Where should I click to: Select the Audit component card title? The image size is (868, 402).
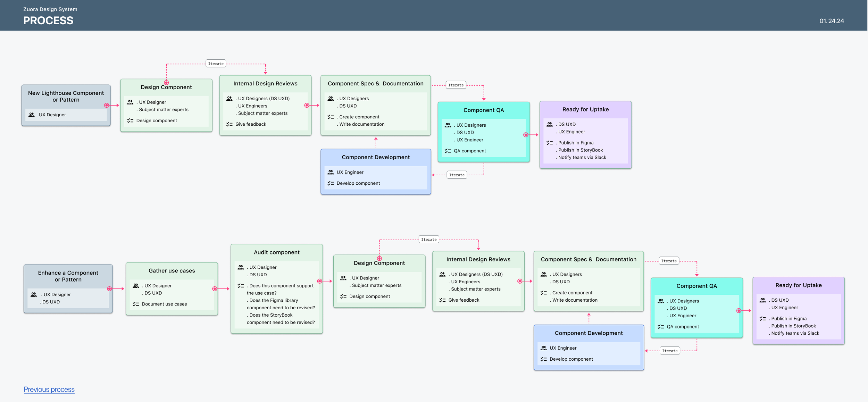(276, 252)
